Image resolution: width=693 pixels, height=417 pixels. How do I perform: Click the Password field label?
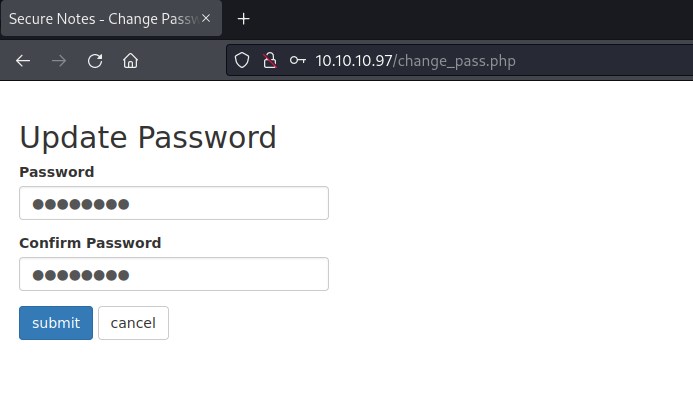(x=57, y=172)
